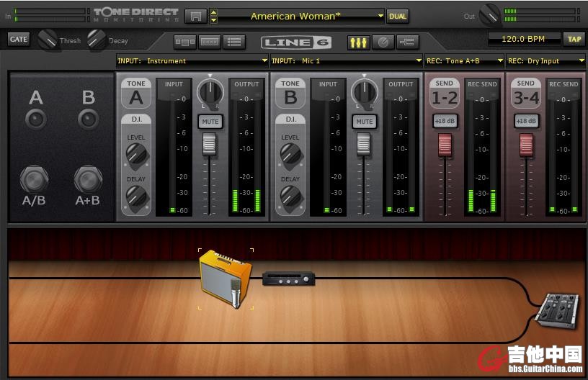Select the orange amp with microphone
Screen dimensions: 588x380
[x=226, y=278]
